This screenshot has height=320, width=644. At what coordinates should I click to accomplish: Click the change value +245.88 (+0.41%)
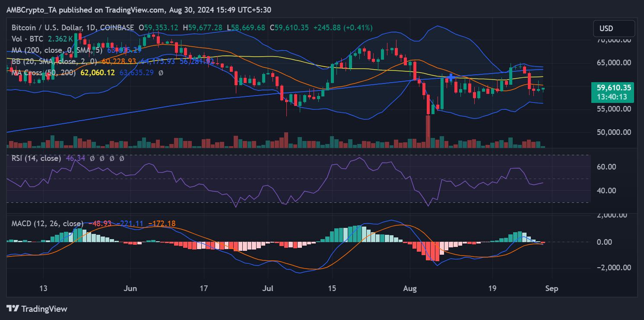pyautogui.click(x=343, y=27)
